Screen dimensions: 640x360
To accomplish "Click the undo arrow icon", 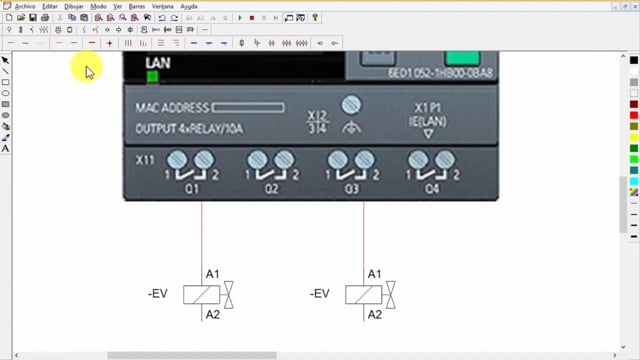I will coord(162,18).
